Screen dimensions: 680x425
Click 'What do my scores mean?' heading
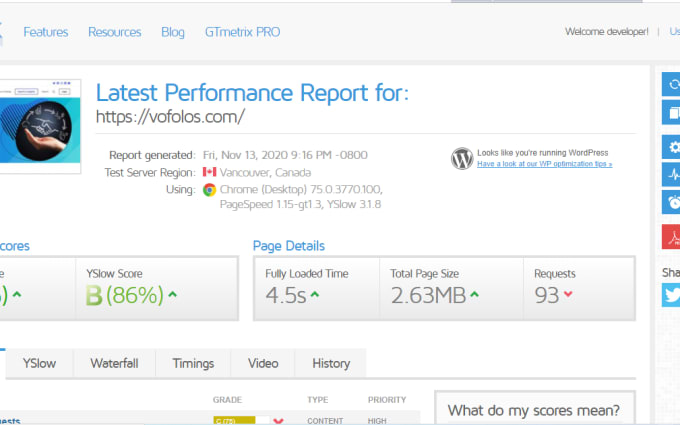pos(534,410)
